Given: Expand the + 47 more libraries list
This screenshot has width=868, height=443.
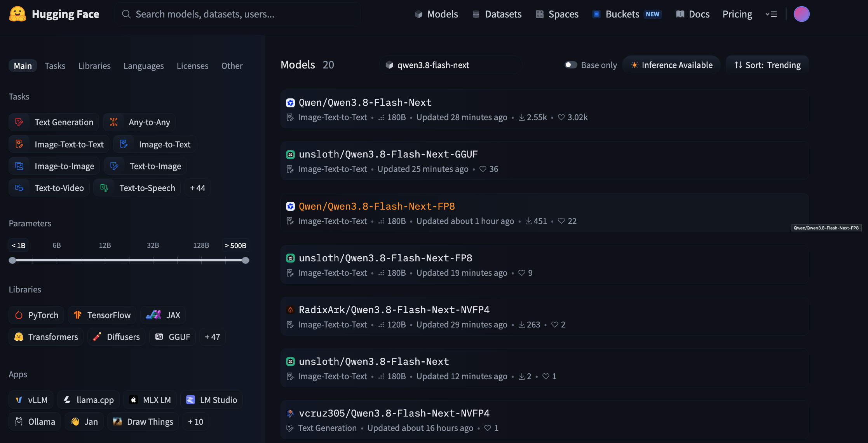Looking at the screenshot, I should (212, 337).
